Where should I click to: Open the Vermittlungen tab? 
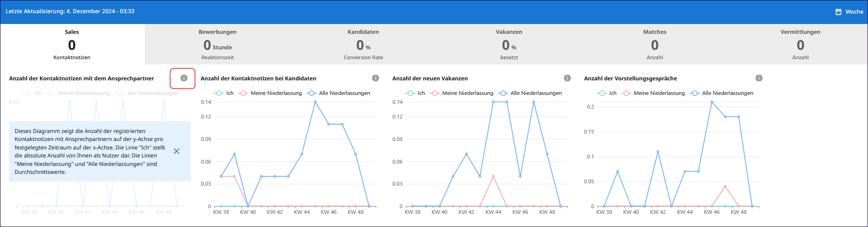pyautogui.click(x=800, y=44)
